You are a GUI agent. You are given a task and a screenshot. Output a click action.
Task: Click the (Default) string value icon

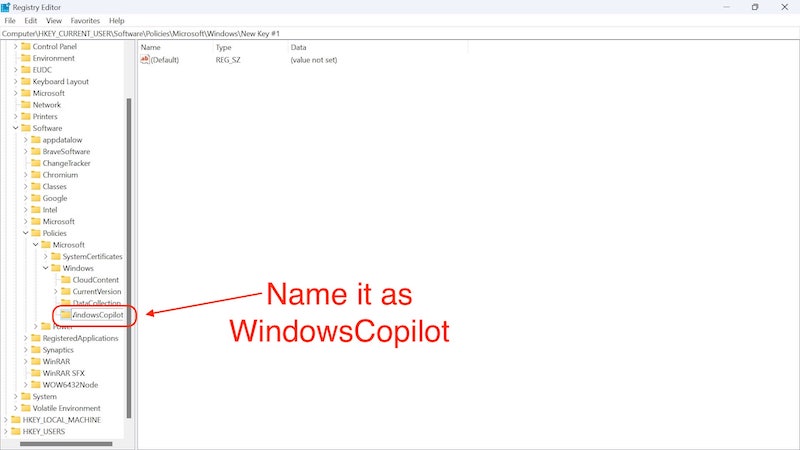(145, 60)
